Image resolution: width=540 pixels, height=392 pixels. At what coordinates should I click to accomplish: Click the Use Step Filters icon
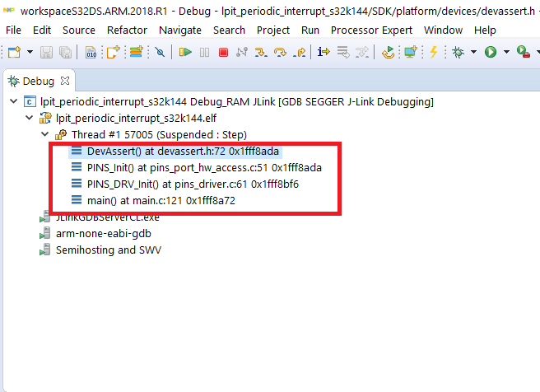click(362, 53)
